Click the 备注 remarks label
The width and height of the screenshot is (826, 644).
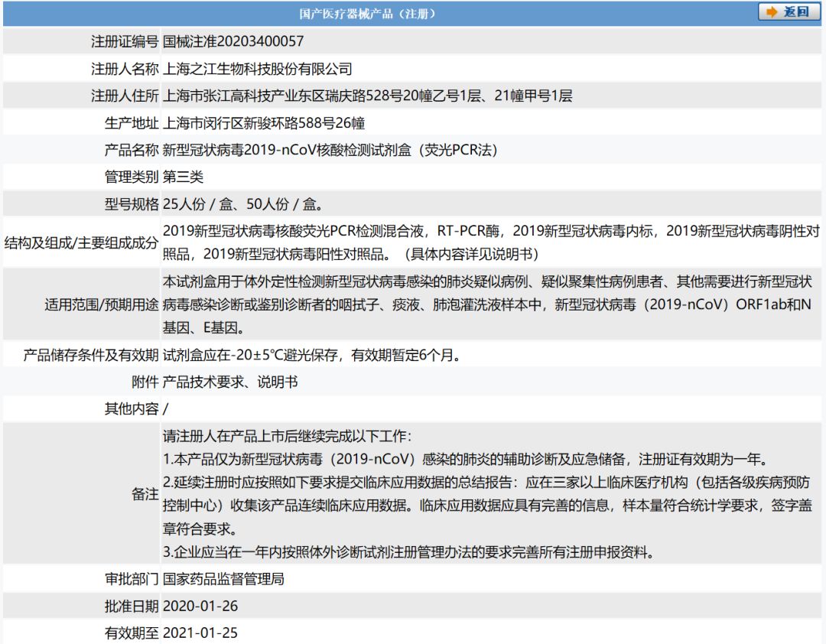(145, 494)
